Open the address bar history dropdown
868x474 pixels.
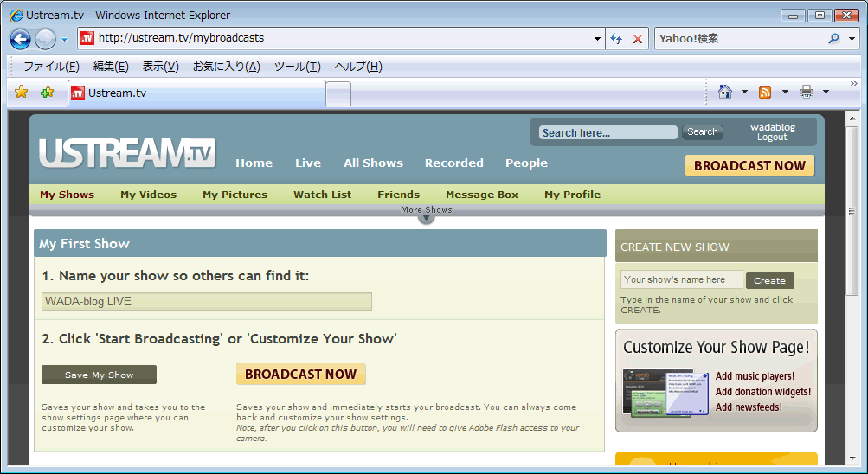coord(597,39)
